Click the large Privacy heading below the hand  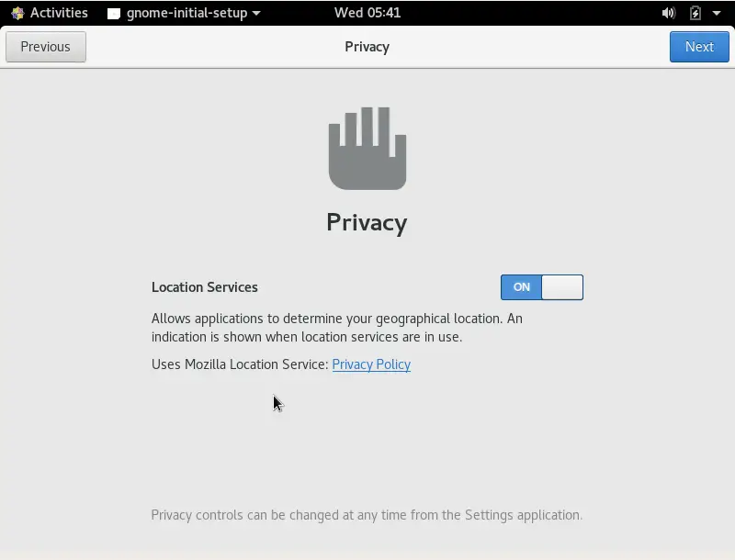367,223
